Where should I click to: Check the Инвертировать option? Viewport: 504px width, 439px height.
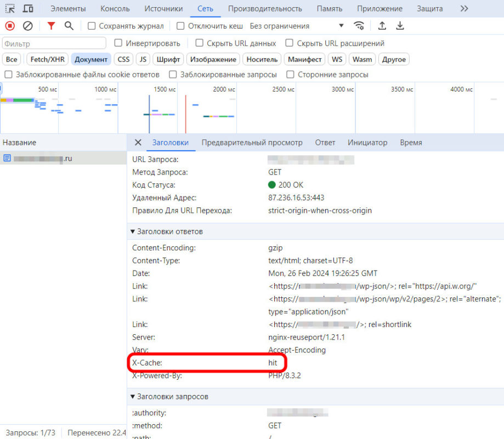118,43
